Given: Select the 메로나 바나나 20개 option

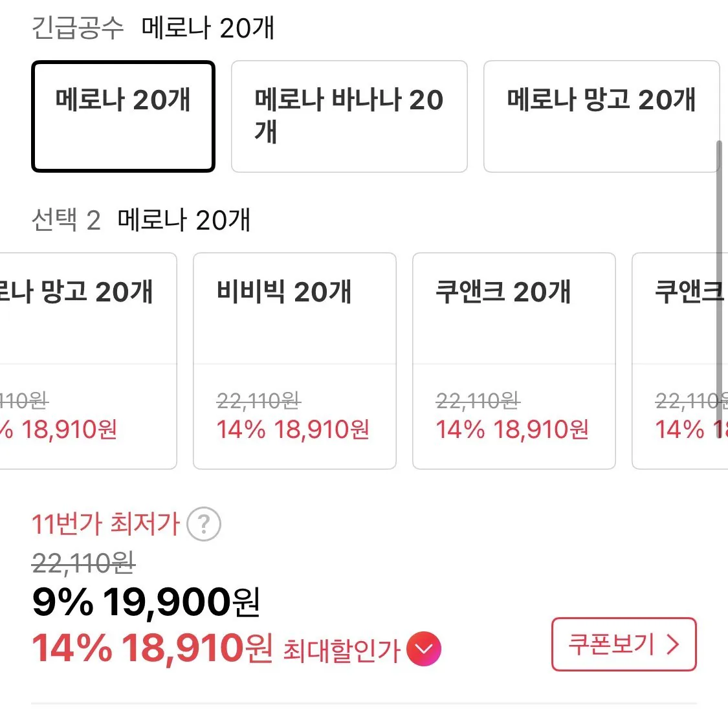Looking at the screenshot, I should pyautogui.click(x=349, y=116).
